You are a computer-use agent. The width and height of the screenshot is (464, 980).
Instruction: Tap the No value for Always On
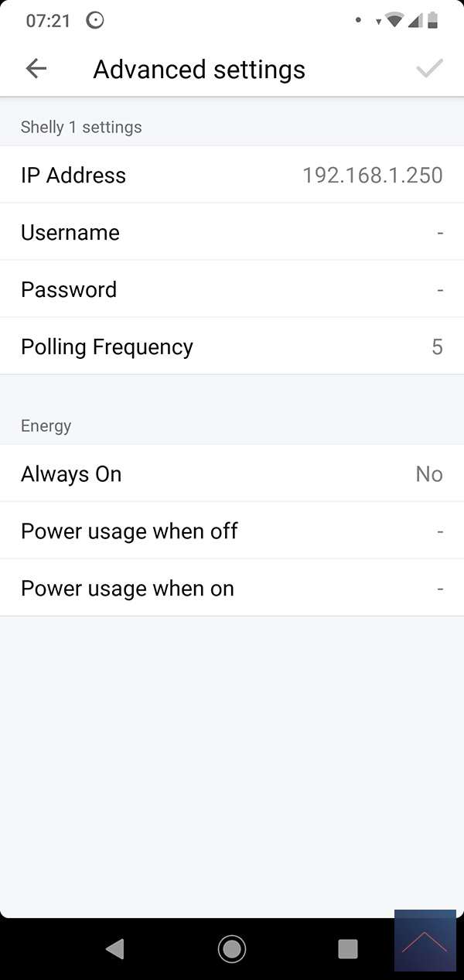(428, 474)
